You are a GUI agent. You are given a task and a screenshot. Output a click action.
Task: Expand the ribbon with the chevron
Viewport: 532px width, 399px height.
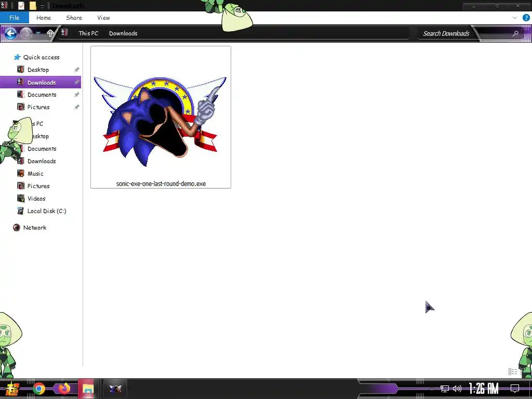click(x=515, y=18)
